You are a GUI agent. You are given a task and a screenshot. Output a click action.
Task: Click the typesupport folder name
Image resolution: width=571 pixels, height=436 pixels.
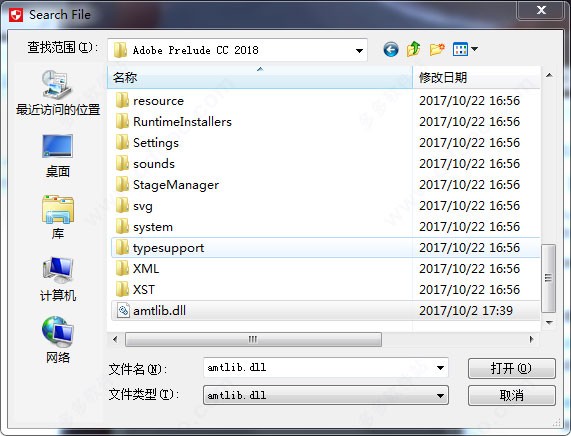pos(168,248)
